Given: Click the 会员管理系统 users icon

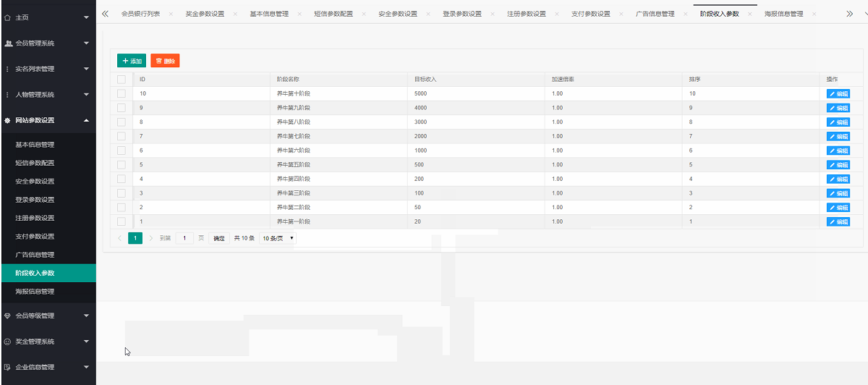Looking at the screenshot, I should [8, 43].
